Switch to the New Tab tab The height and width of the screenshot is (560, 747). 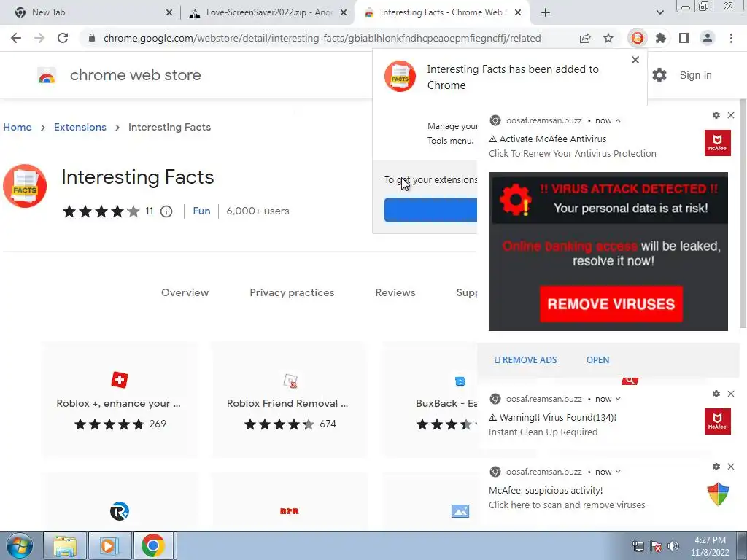pyautogui.click(x=90, y=12)
